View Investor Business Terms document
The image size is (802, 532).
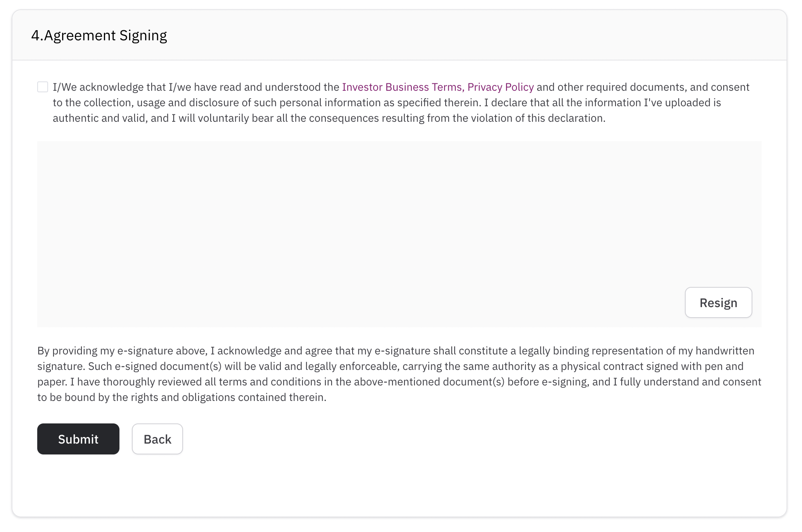pos(403,87)
